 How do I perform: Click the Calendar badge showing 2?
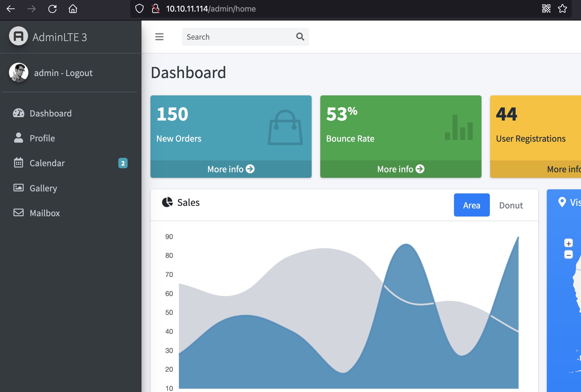click(123, 163)
